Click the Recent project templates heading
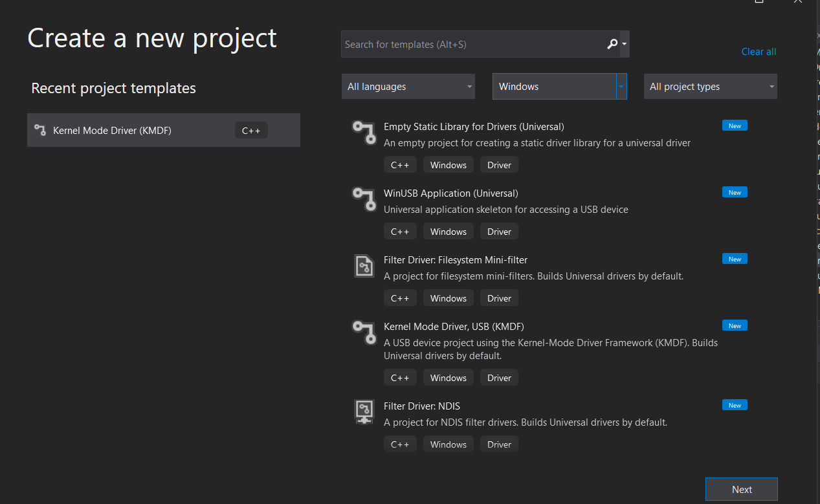Image resolution: width=820 pixels, height=504 pixels. (114, 88)
